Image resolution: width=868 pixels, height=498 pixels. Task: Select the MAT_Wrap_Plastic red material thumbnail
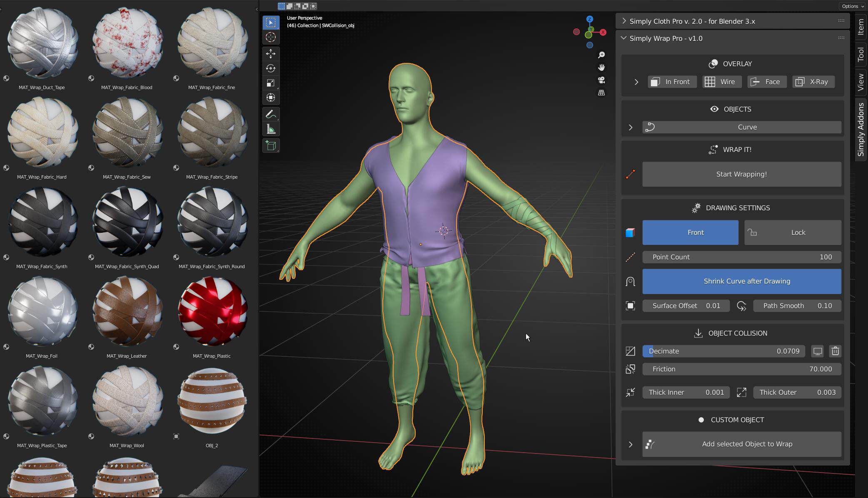click(212, 311)
